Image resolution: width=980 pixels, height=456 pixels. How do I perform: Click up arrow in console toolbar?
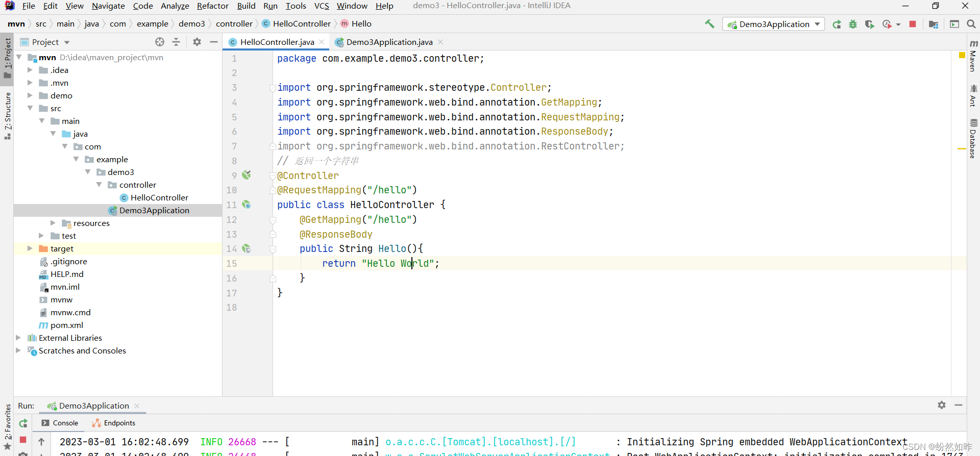tap(41, 442)
